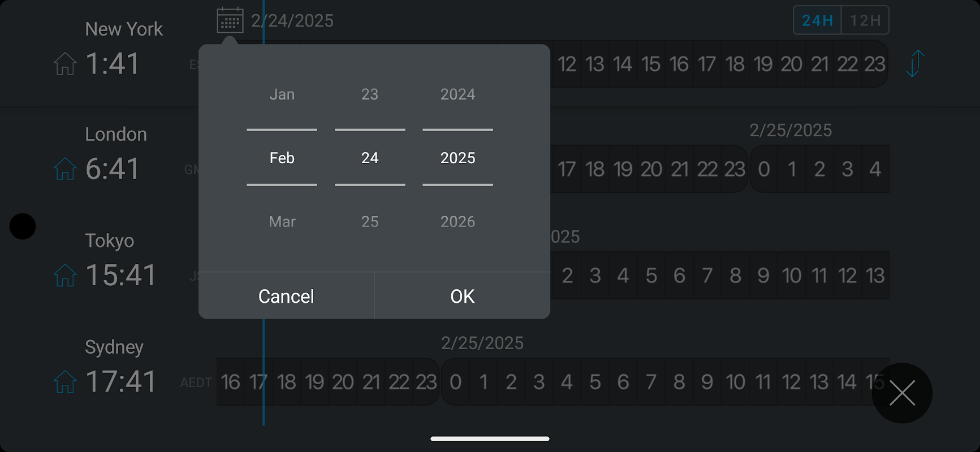Select Jan in the month picker
The width and height of the screenshot is (980, 452).
pyautogui.click(x=282, y=94)
